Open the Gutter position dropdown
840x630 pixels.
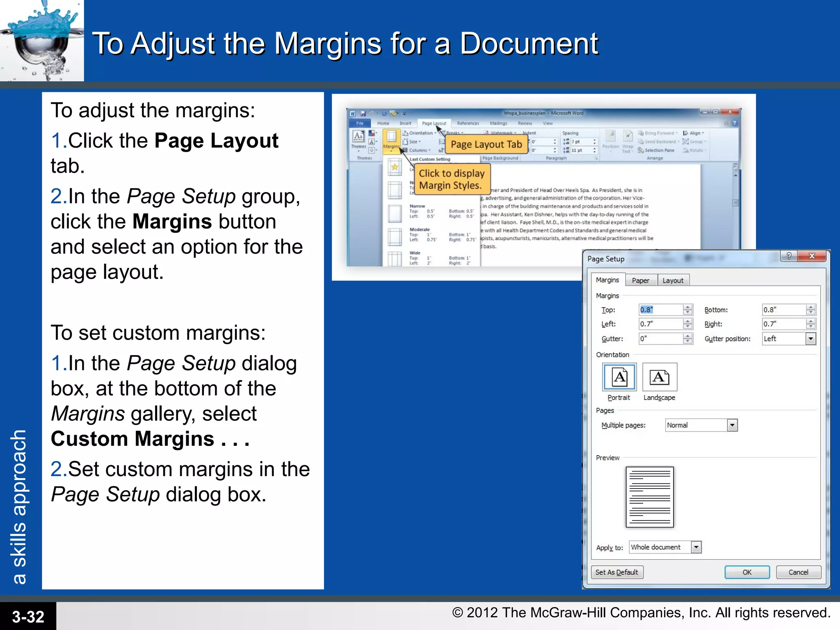(x=810, y=339)
